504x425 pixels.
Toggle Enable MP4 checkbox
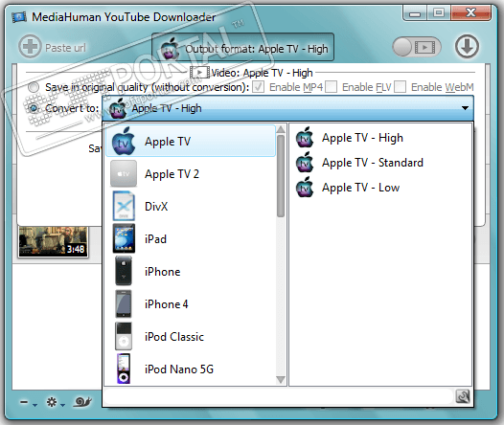click(258, 87)
